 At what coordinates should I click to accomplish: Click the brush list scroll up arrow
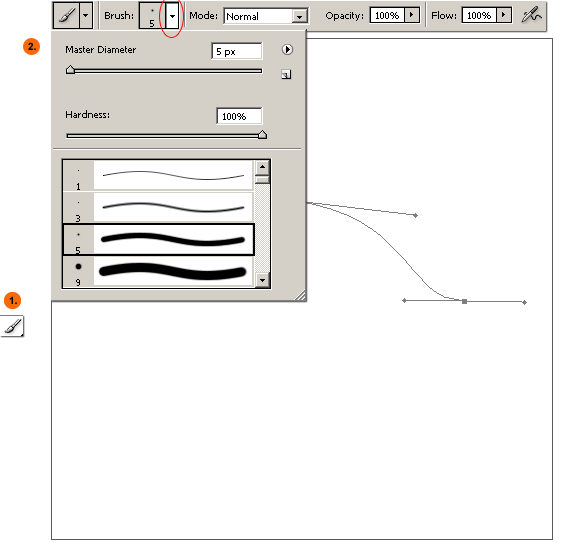(x=262, y=167)
